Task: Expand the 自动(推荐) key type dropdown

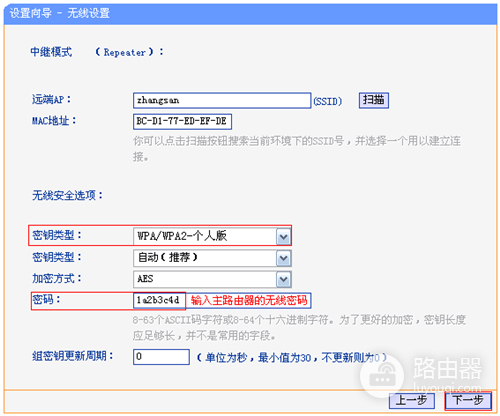Action: click(212, 258)
